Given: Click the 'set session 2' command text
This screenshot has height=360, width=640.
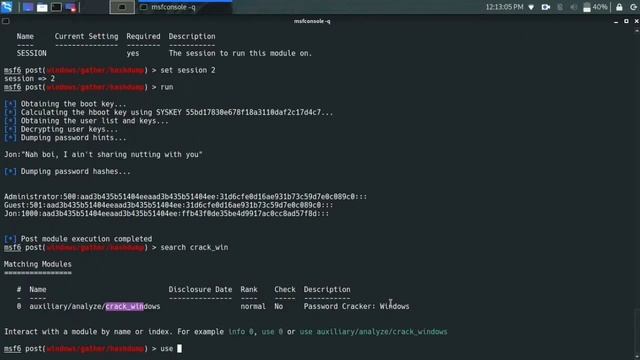Looking at the screenshot, I should pyautogui.click(x=188, y=70).
